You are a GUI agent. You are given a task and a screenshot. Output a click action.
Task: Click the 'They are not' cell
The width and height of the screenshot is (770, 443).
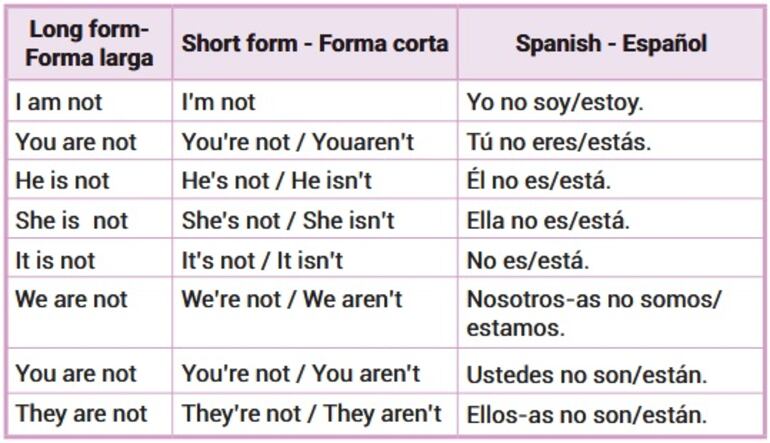point(81,413)
